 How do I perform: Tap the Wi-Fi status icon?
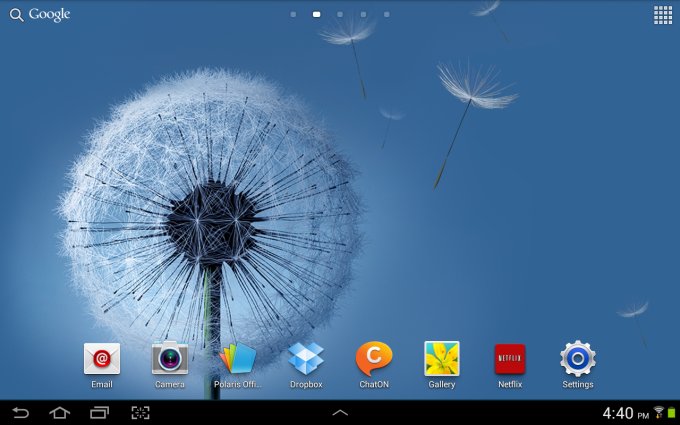(659, 412)
